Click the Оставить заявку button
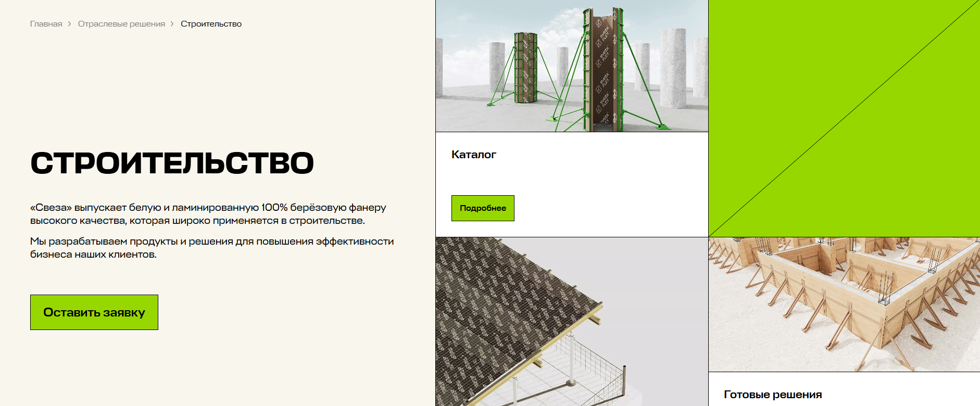980x406 pixels. point(94,312)
